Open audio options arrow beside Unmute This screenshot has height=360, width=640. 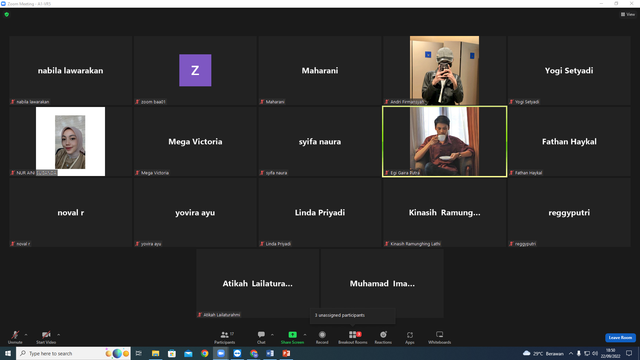pyautogui.click(x=26, y=335)
